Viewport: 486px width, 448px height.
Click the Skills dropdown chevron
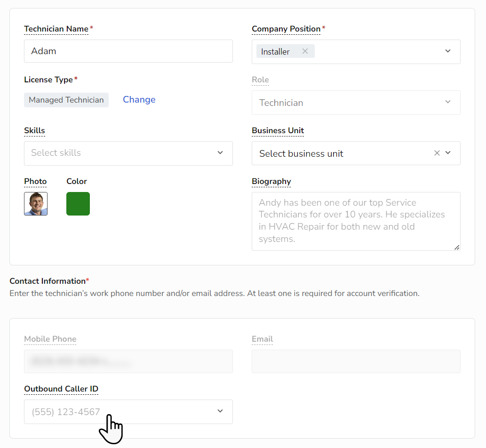[220, 153]
